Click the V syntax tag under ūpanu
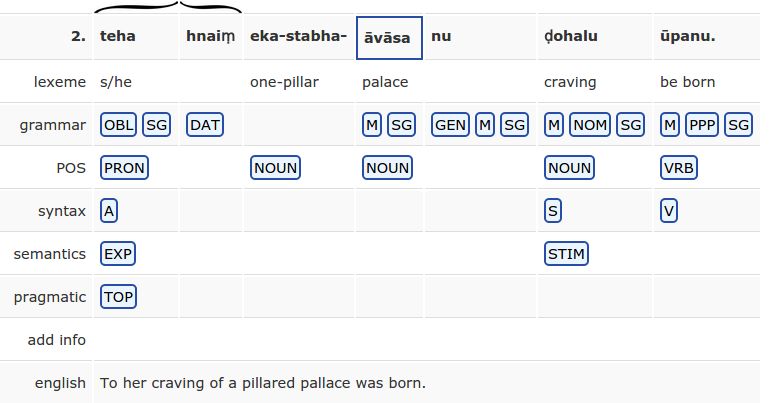772x403 pixels. pyautogui.click(x=669, y=211)
